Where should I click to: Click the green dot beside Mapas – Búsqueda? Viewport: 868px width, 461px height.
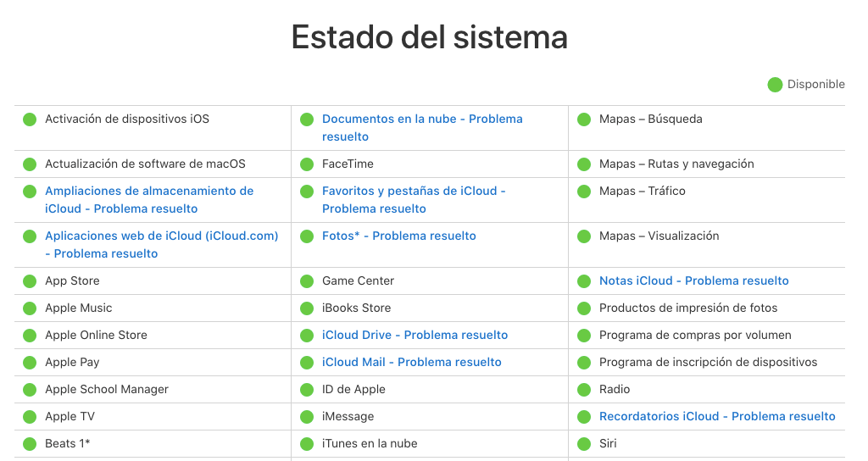tap(584, 119)
